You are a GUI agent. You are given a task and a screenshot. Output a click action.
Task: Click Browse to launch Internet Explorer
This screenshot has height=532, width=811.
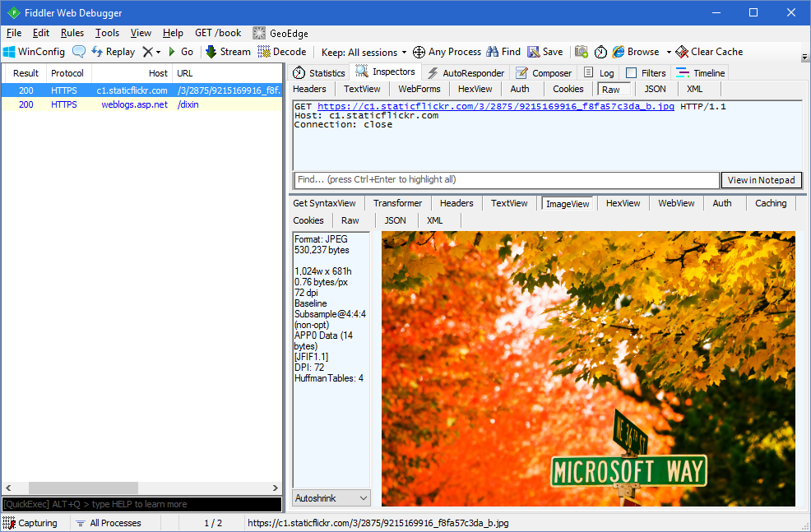636,52
